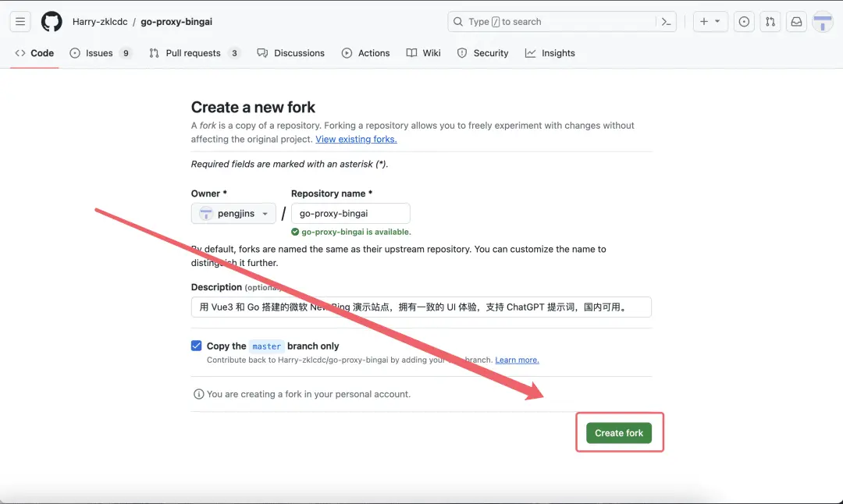Switch to the Pull requests tab
This screenshot has height=504, width=843.
(x=194, y=53)
